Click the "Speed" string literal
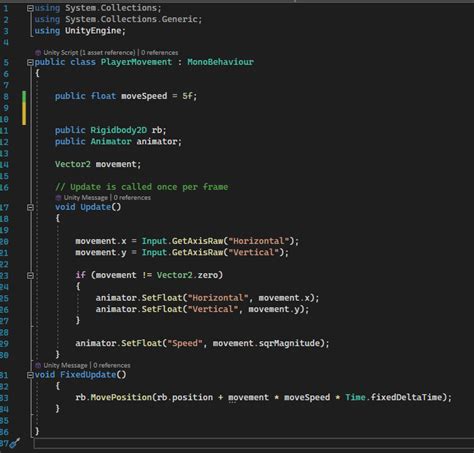Viewport: 474px width, 453px height. [x=185, y=343]
